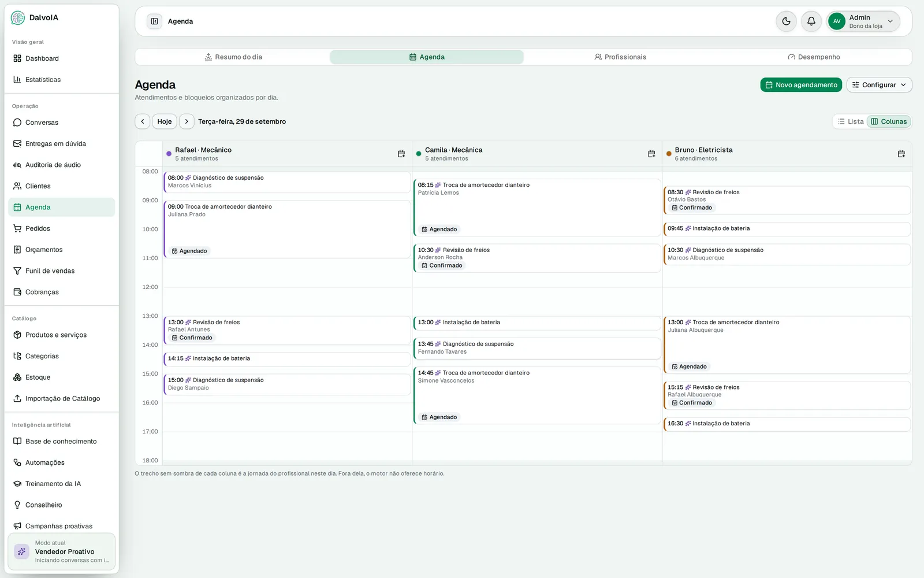Open Cobranças in sidebar
The width and height of the screenshot is (924, 578).
[61, 292]
